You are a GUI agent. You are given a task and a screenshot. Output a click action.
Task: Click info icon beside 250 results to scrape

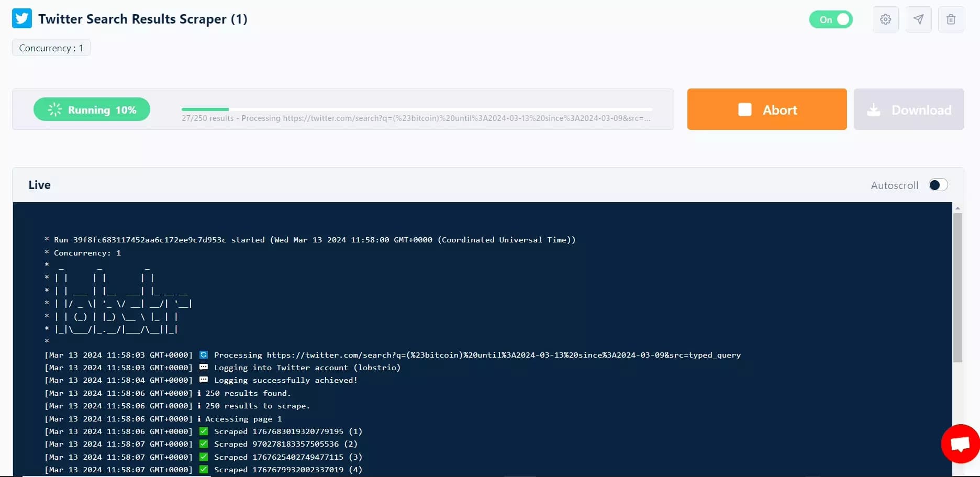tap(199, 406)
